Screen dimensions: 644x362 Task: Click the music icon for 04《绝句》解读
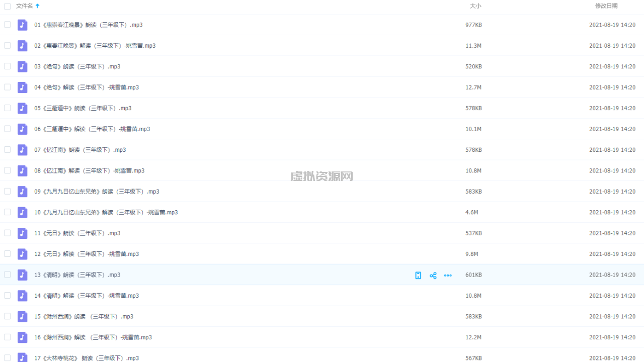[x=22, y=87]
